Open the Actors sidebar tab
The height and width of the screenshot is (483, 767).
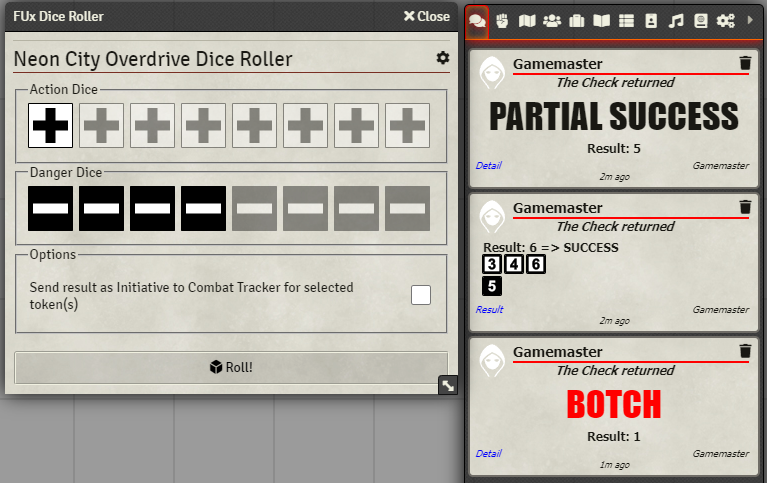552,21
